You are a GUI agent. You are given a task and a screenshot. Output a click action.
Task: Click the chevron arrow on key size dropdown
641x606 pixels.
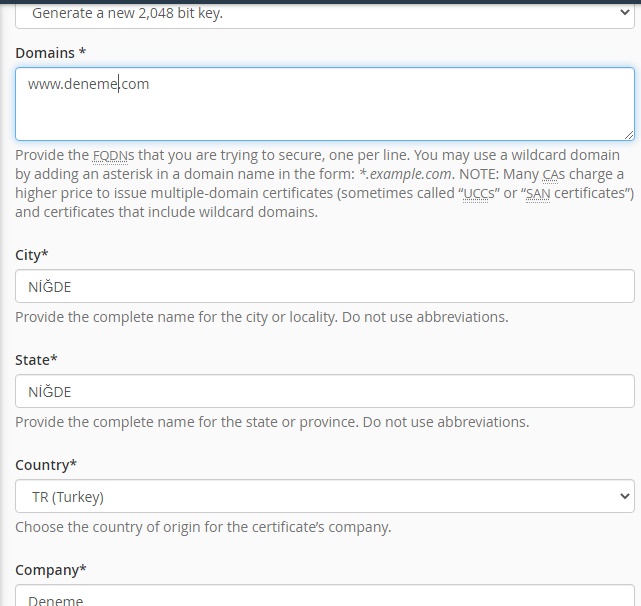pyautogui.click(x=624, y=13)
